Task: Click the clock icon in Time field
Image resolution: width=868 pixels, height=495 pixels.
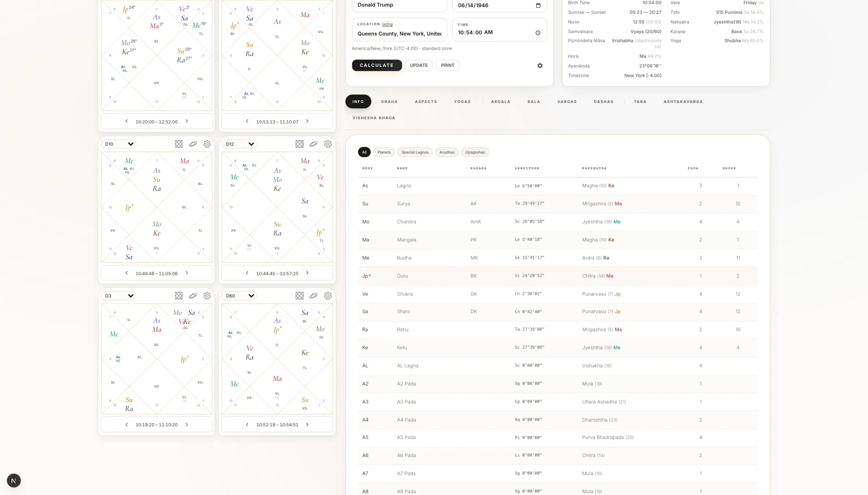Action: click(x=538, y=33)
